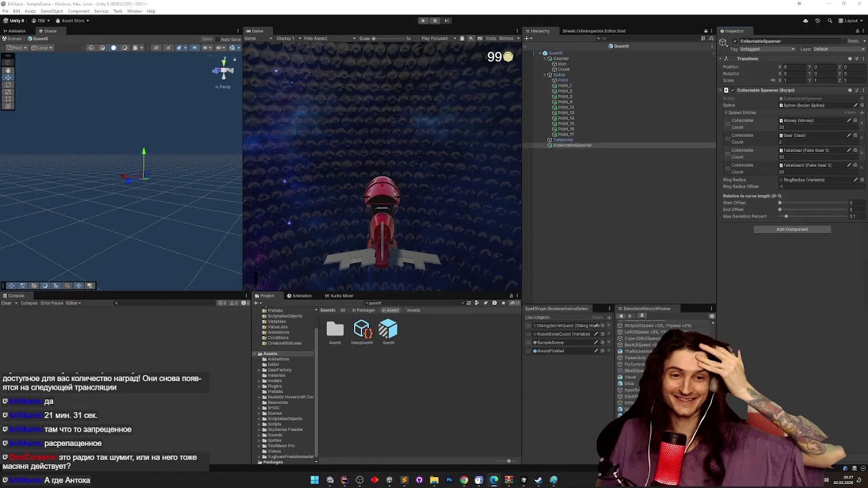
Task: Select the Quest6 prefab asset
Action: click(388, 329)
